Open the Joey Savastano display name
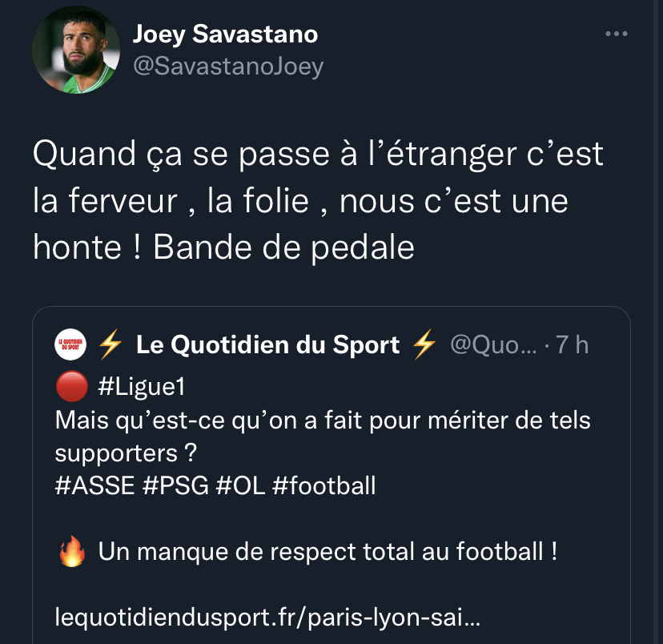 [224, 34]
